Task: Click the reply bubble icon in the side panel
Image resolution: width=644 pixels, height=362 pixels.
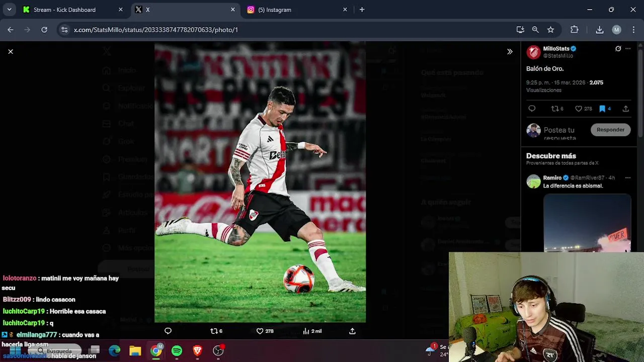Action: [x=532, y=109]
